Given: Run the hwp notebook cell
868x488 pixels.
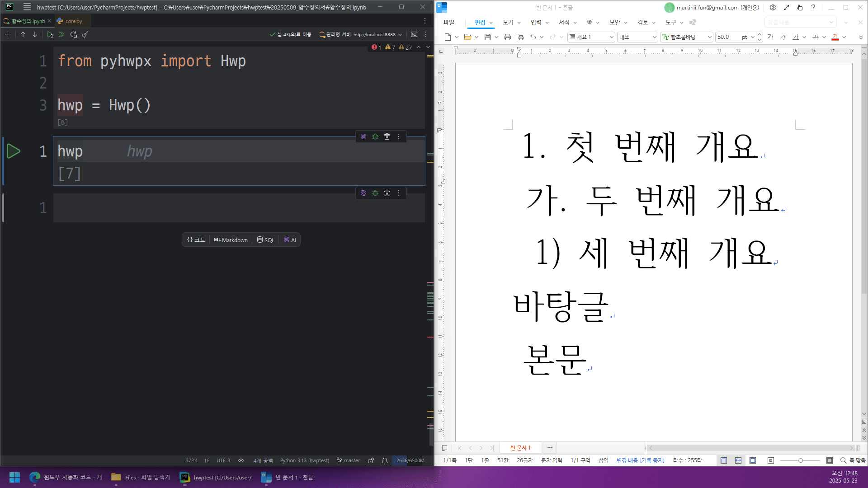Looking at the screenshot, I should point(14,151).
